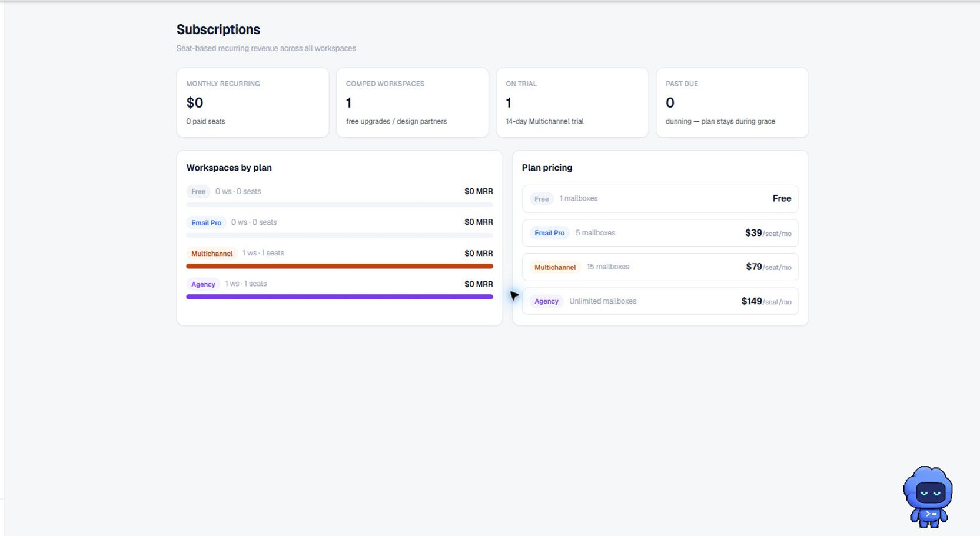Click the Past Due stat card
Image resolution: width=980 pixels, height=536 pixels.
click(x=732, y=102)
